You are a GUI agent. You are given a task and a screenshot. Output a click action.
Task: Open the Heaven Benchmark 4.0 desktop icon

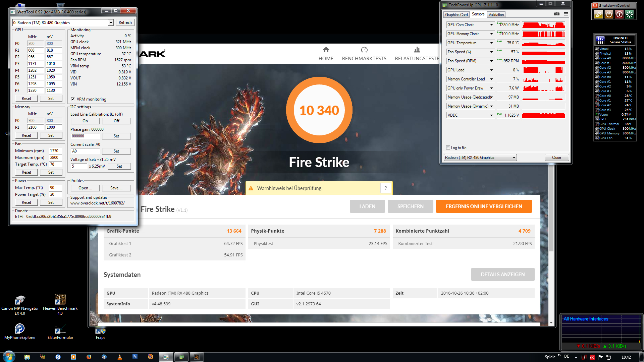tap(60, 299)
